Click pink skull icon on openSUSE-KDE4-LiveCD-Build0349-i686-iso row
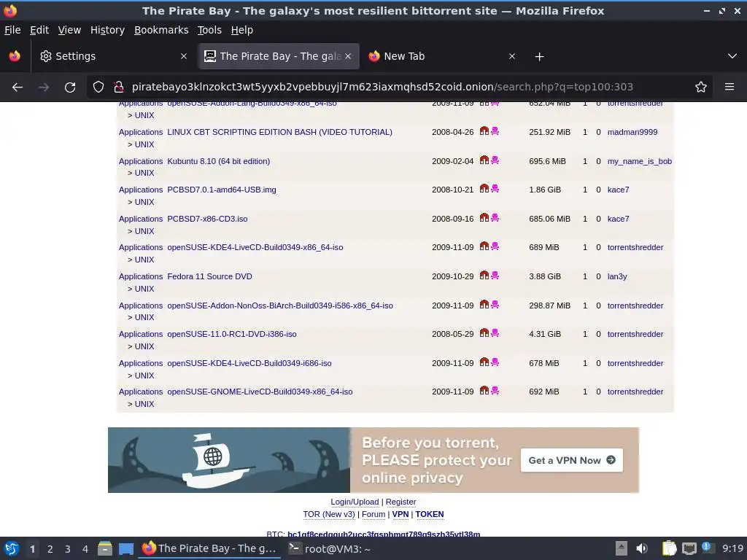Image resolution: width=747 pixels, height=560 pixels. click(495, 362)
